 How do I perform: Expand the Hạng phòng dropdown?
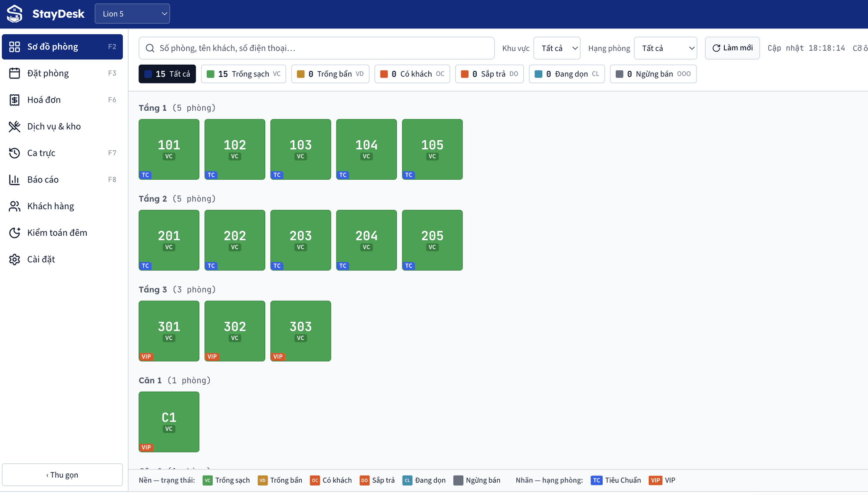(665, 48)
